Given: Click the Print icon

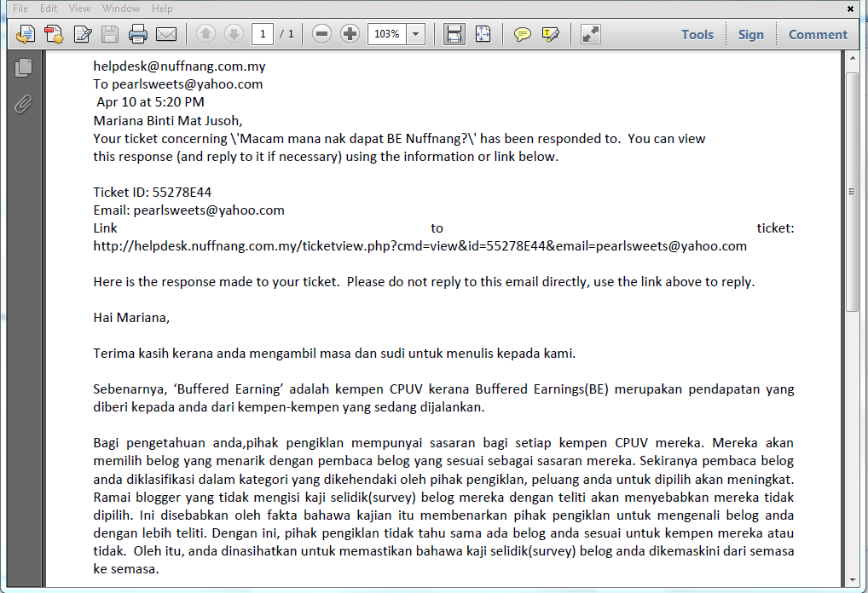Looking at the screenshot, I should click(138, 34).
